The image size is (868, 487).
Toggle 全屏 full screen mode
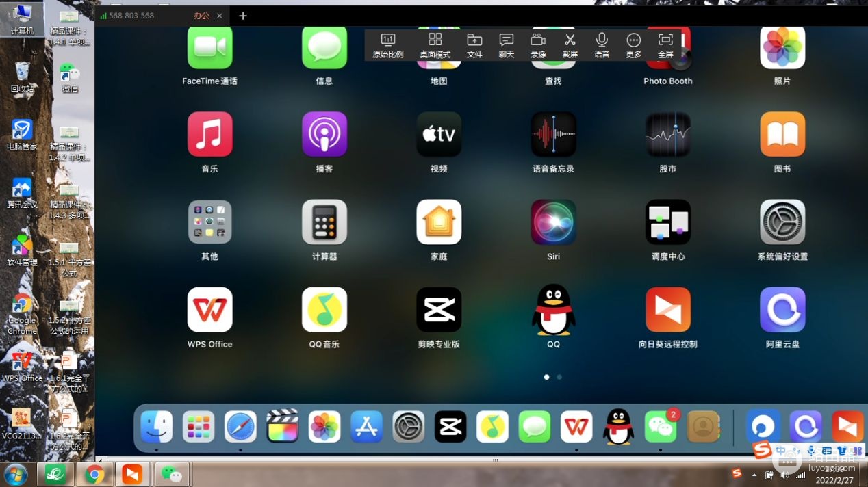click(x=665, y=46)
